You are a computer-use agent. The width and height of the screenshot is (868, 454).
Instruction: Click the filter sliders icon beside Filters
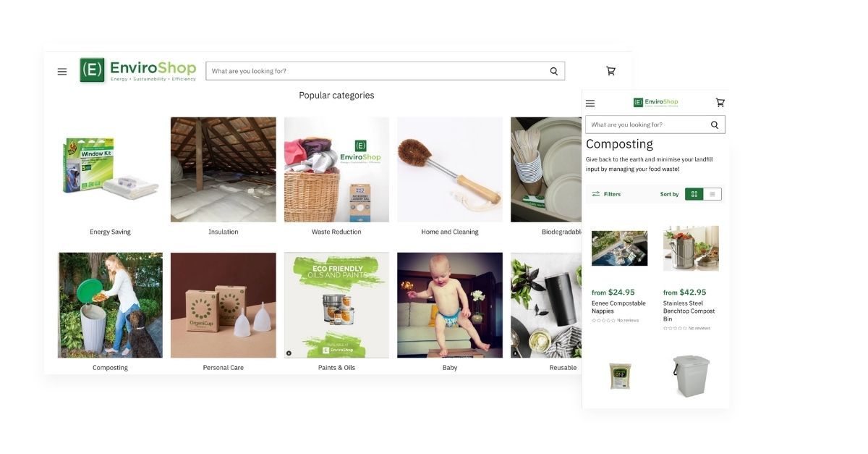click(x=596, y=194)
